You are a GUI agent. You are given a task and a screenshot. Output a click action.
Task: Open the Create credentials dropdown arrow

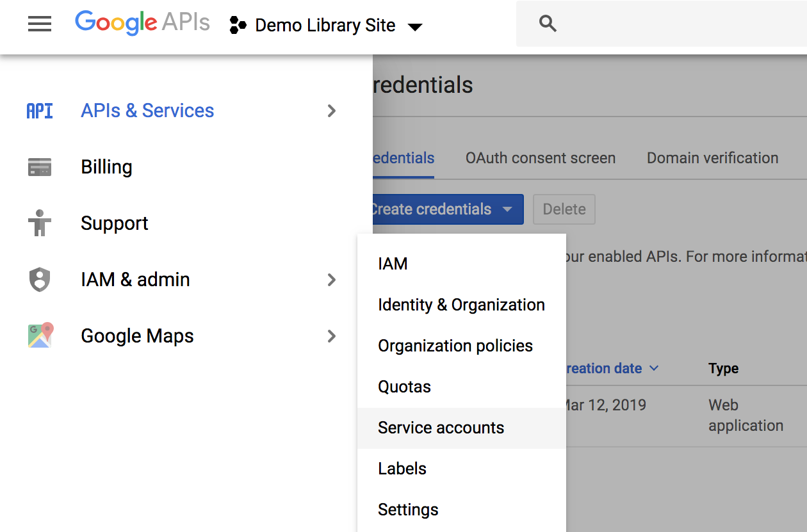coord(507,209)
